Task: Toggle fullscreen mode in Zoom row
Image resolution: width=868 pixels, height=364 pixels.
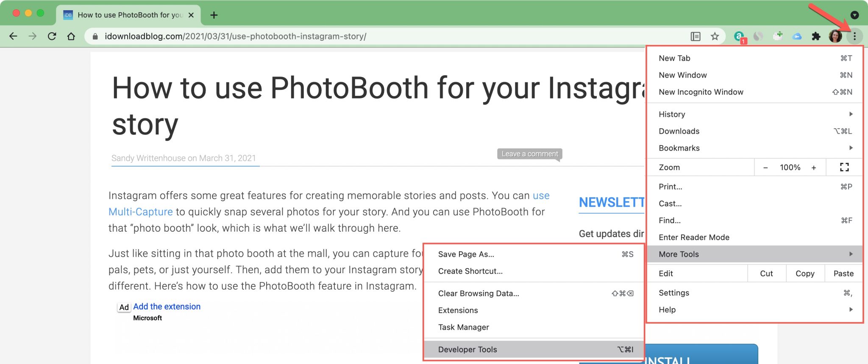Action: [x=844, y=167]
